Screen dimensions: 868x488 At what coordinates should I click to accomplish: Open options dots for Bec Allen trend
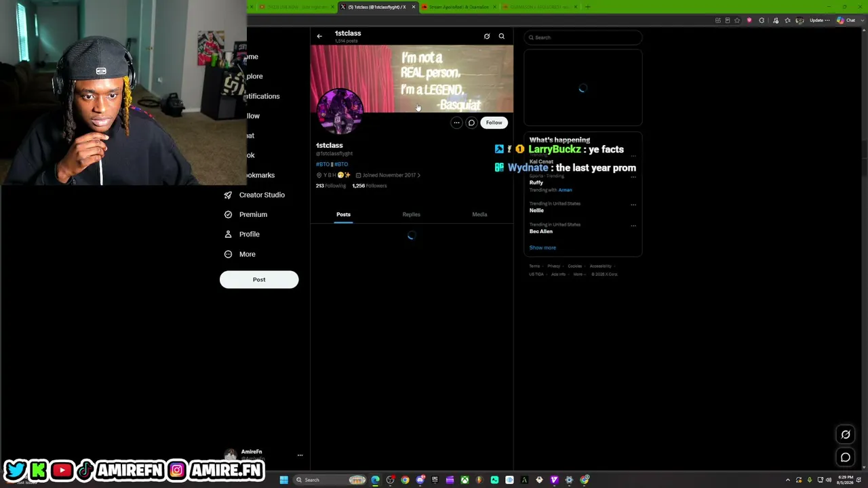point(633,225)
